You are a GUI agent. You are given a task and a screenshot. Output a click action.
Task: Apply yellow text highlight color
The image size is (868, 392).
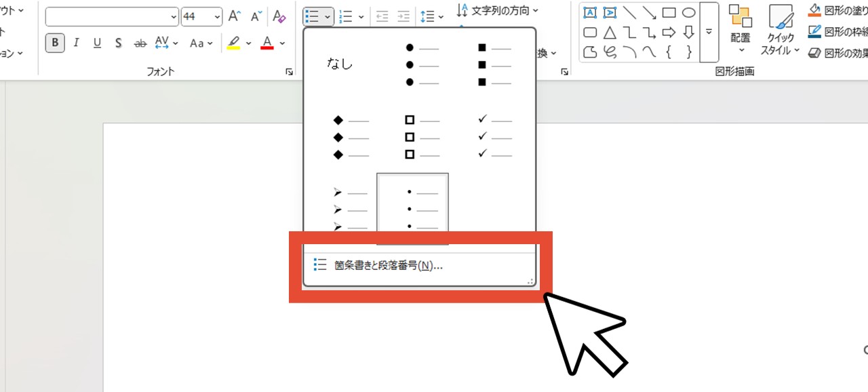[233, 43]
